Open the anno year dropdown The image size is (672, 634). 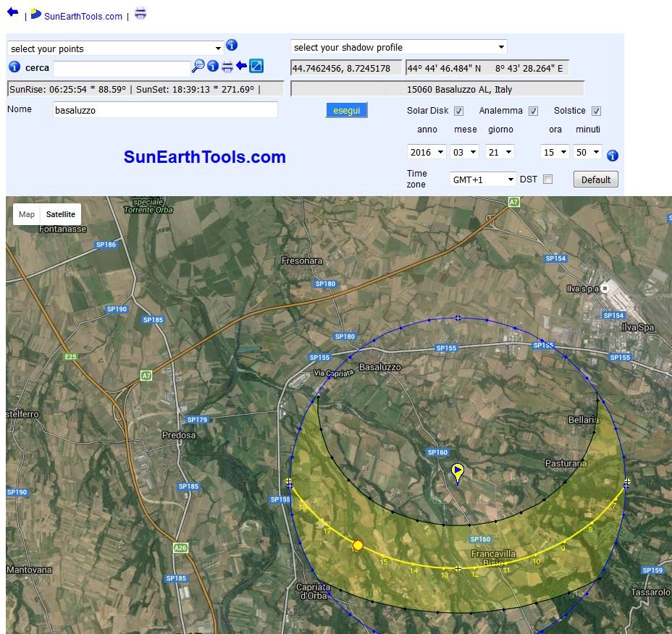pyautogui.click(x=427, y=152)
